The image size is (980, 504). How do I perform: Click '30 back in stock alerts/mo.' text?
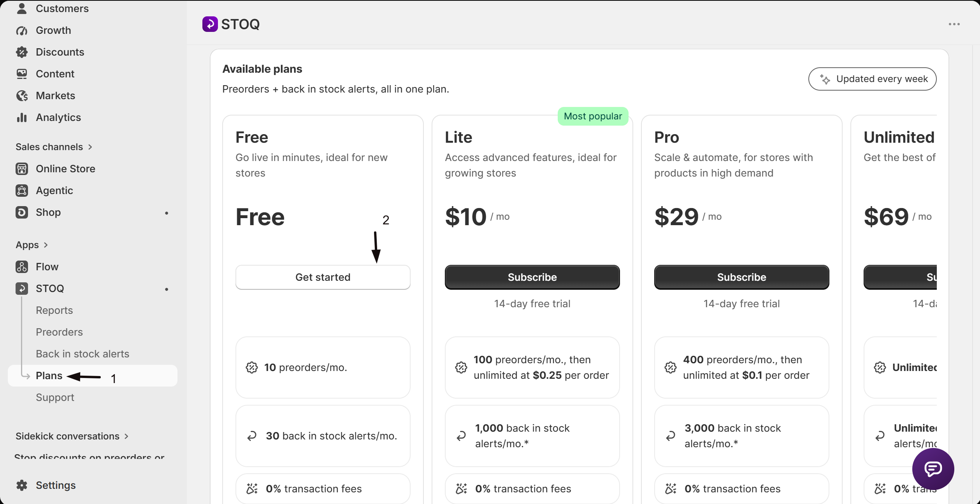[332, 436]
